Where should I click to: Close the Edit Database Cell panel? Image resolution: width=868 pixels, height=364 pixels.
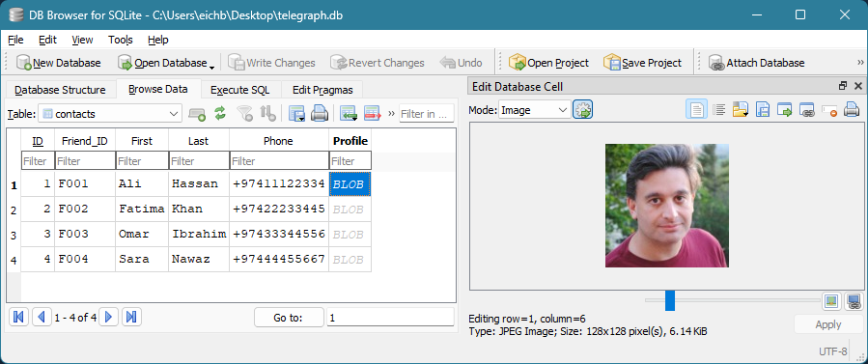coord(858,86)
